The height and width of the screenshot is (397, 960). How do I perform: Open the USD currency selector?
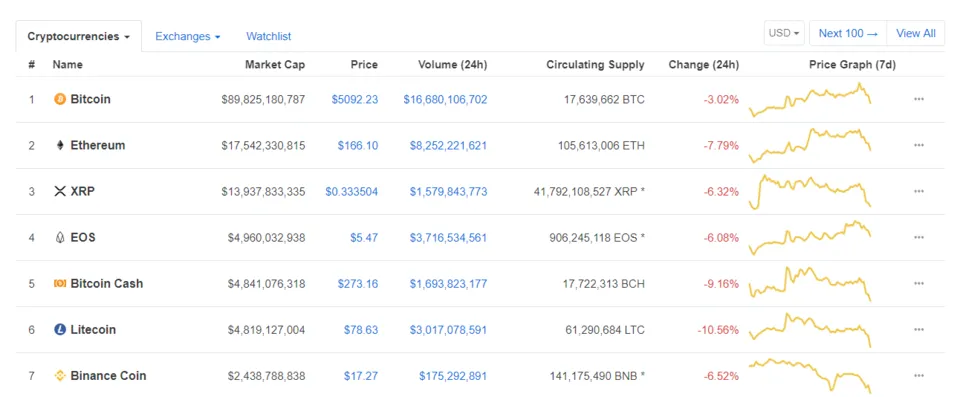pos(784,33)
